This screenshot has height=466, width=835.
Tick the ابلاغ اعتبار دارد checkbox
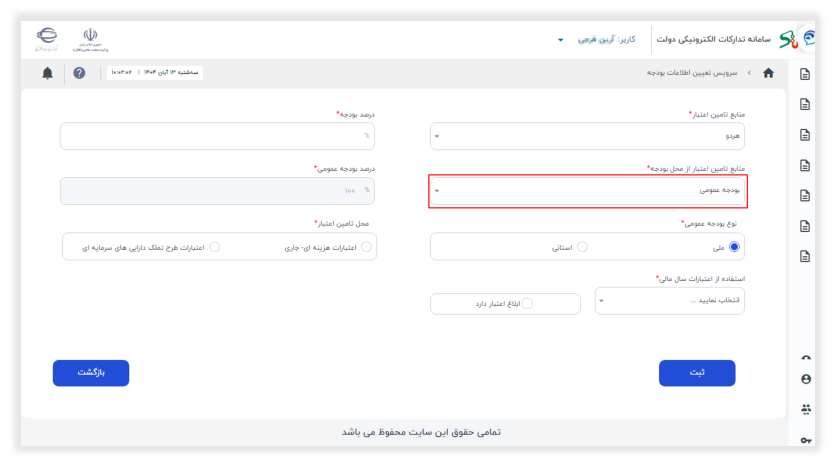[527, 304]
